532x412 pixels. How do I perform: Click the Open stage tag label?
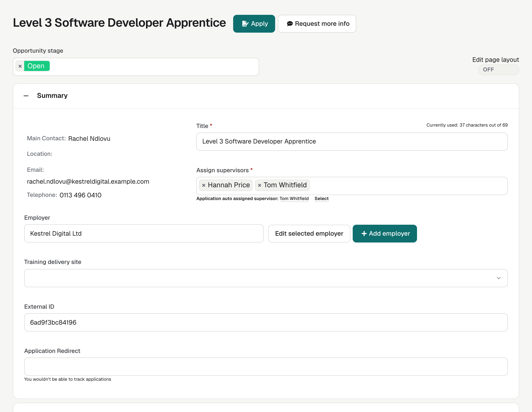click(37, 66)
